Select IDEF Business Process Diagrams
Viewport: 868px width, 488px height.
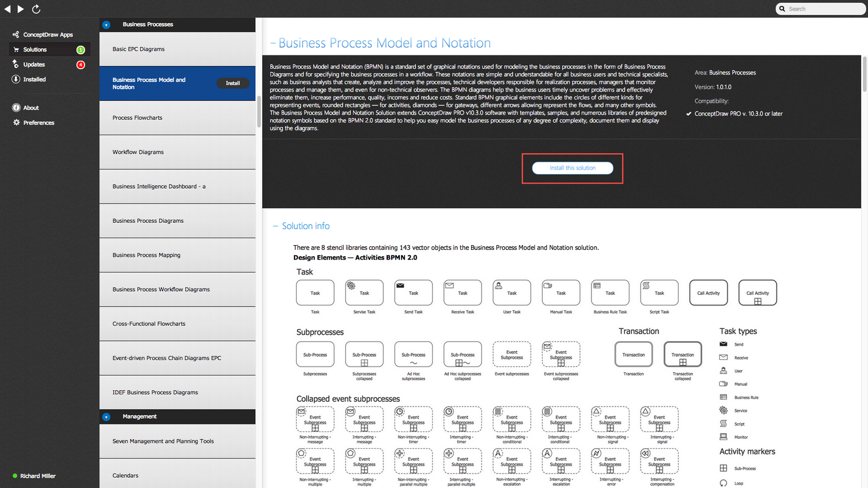pyautogui.click(x=177, y=393)
